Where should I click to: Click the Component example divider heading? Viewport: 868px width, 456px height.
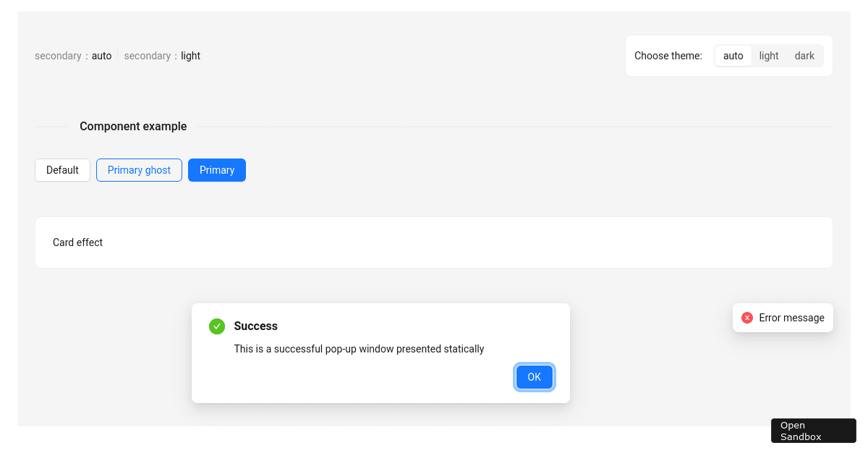coord(133,127)
